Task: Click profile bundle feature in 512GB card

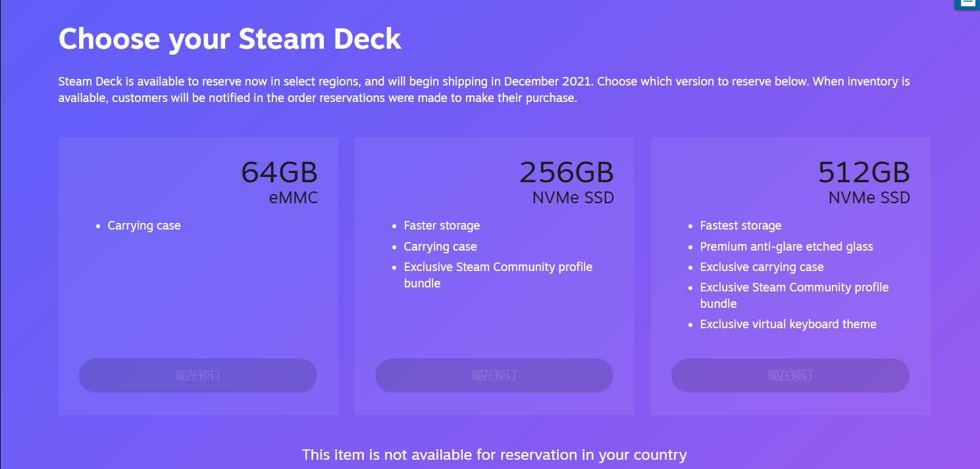Action: 794,295
